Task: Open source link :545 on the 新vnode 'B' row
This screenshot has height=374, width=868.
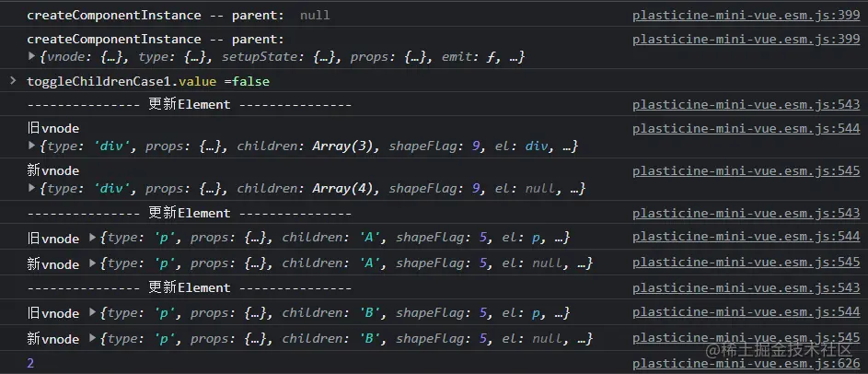Action: (746, 337)
